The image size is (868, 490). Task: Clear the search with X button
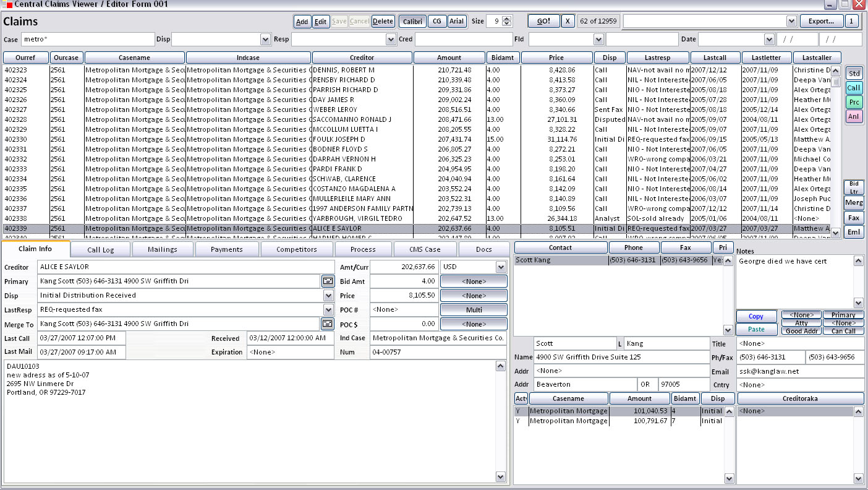click(568, 21)
